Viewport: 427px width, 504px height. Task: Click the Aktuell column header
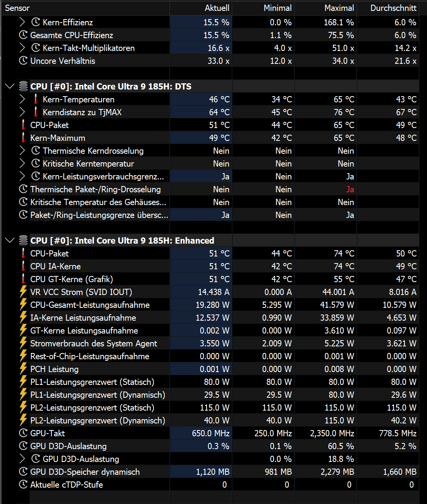[x=217, y=8]
